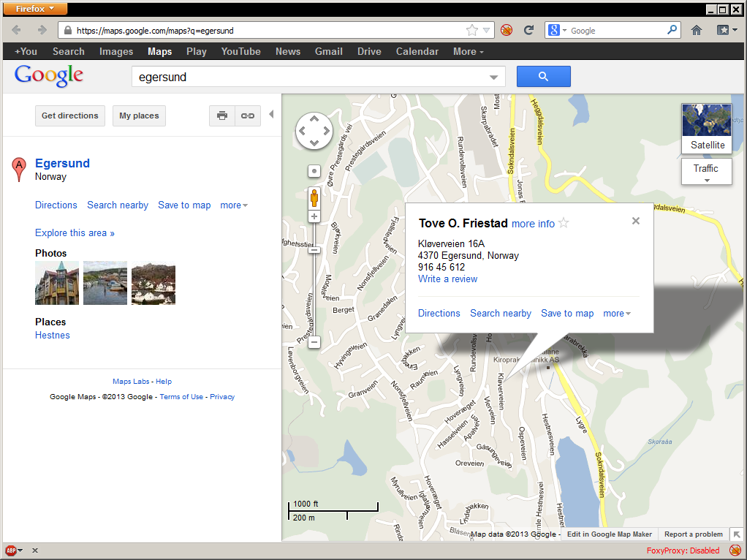Viewport: 747px width, 560px height.
Task: Open Gmail from the Google navigation bar
Action: (329, 51)
